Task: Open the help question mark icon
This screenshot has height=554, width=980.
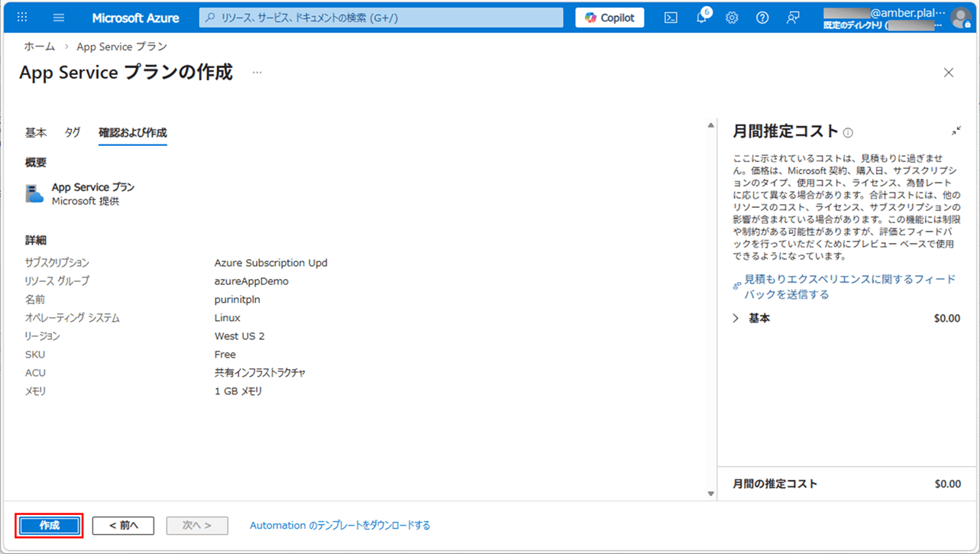Action: [762, 18]
